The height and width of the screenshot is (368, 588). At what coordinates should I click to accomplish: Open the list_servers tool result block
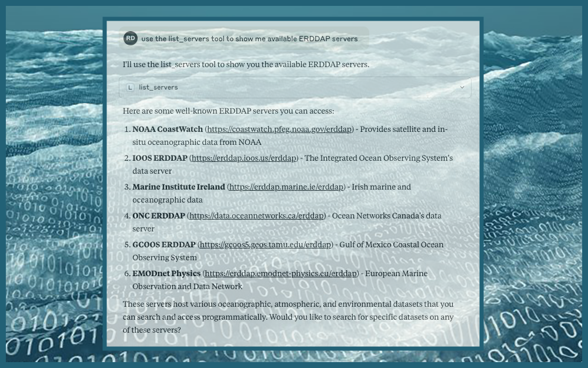pyautogui.click(x=295, y=88)
